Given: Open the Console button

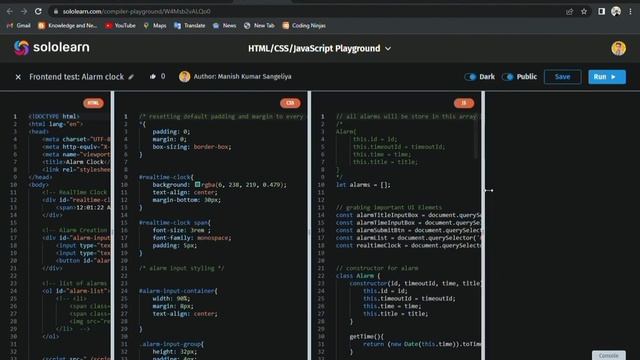Looking at the screenshot, I should [609, 355].
